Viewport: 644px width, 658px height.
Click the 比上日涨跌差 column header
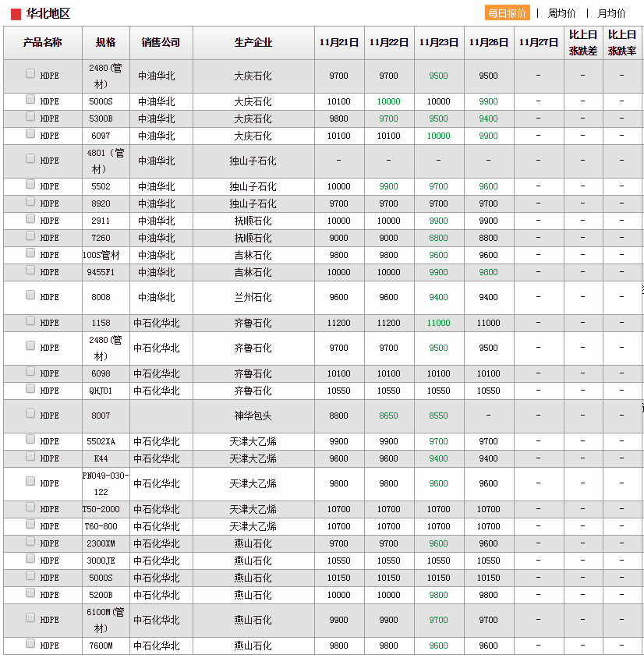click(x=583, y=42)
